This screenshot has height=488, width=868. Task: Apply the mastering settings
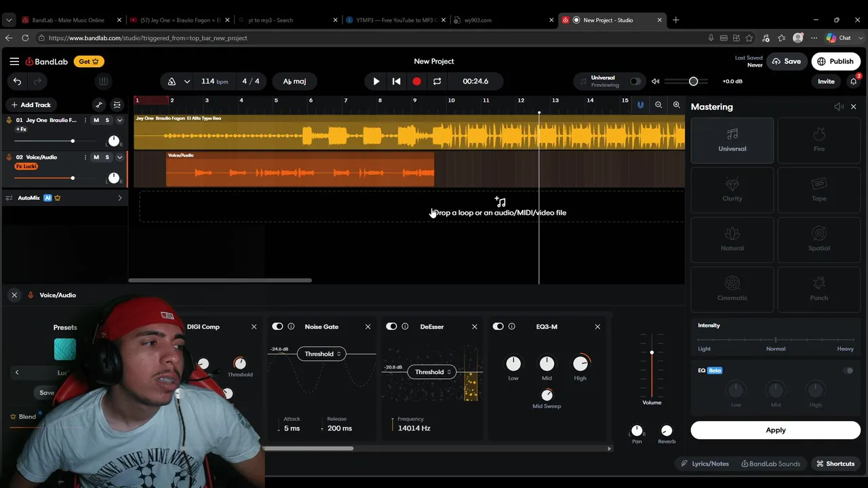click(x=776, y=430)
